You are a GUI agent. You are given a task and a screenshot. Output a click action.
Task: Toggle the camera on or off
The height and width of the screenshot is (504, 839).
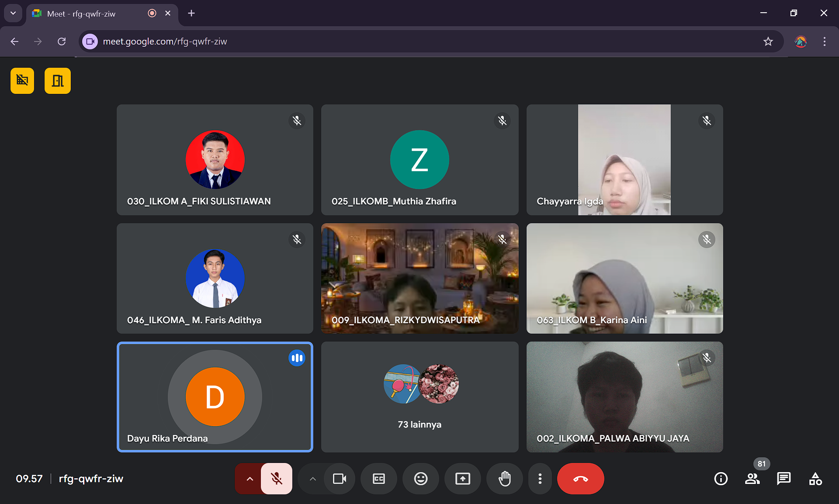tap(340, 479)
